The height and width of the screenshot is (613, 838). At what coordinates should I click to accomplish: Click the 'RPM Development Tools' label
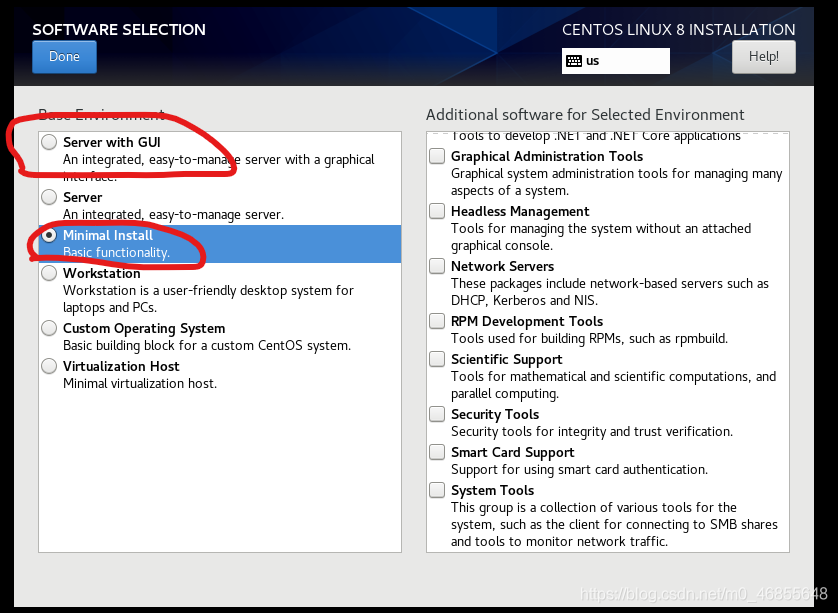pyautogui.click(x=527, y=321)
